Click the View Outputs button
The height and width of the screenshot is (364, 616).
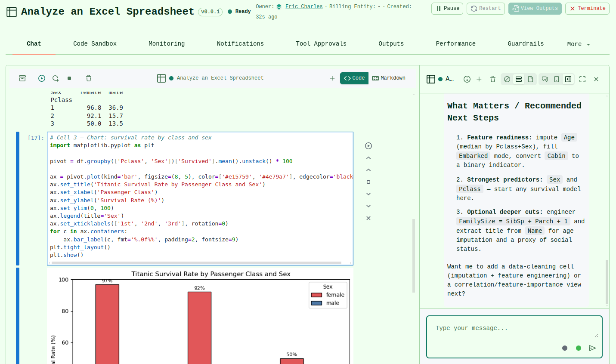click(535, 9)
